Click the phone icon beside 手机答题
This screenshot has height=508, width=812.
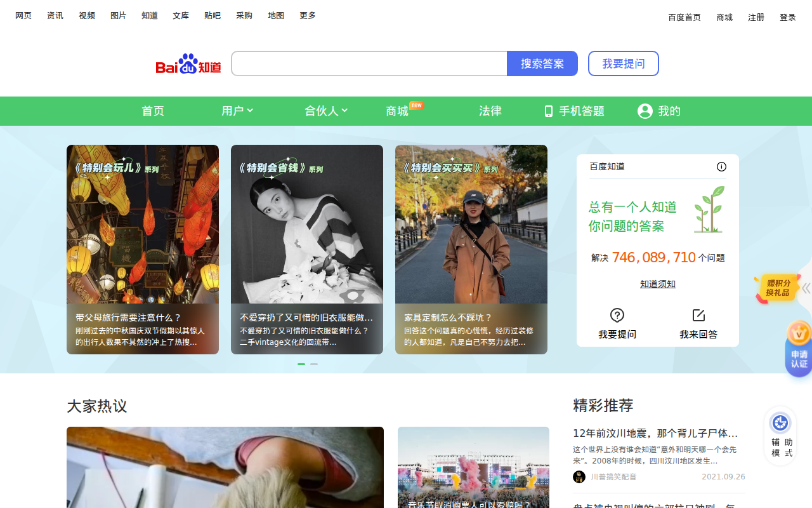click(x=548, y=110)
